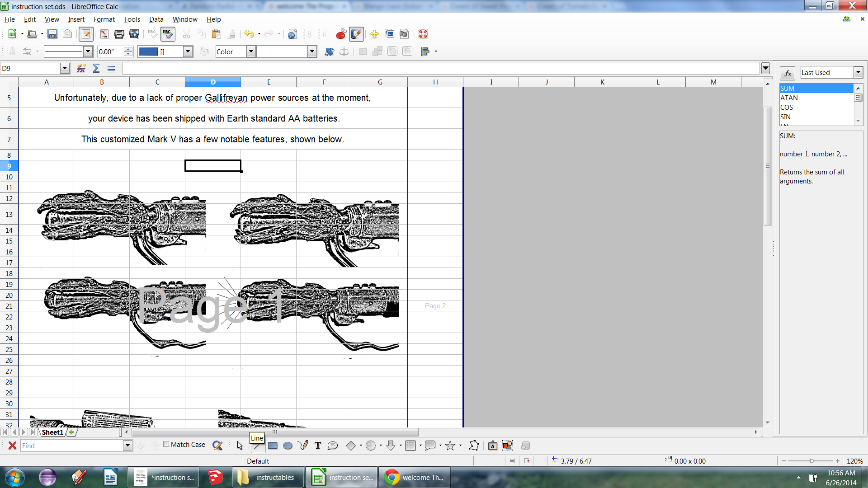Screen dimensions: 868x488
Task: Select ATAN in function list
Action: click(x=789, y=98)
